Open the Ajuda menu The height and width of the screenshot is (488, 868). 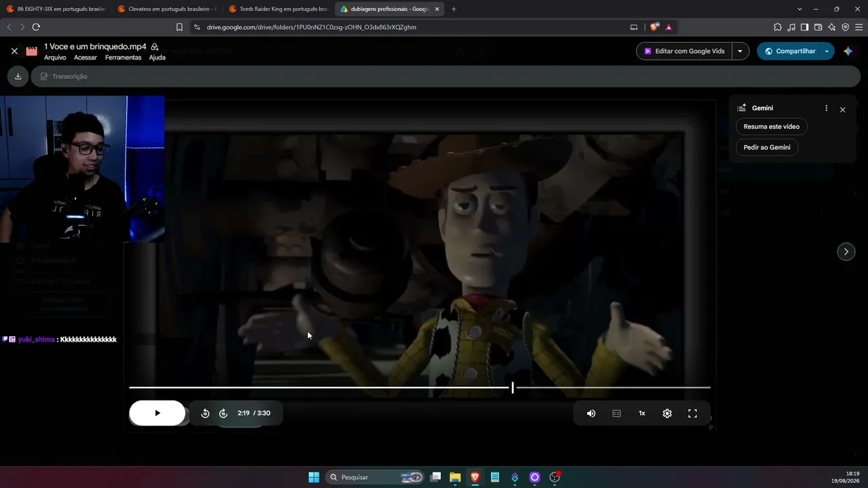click(x=157, y=58)
